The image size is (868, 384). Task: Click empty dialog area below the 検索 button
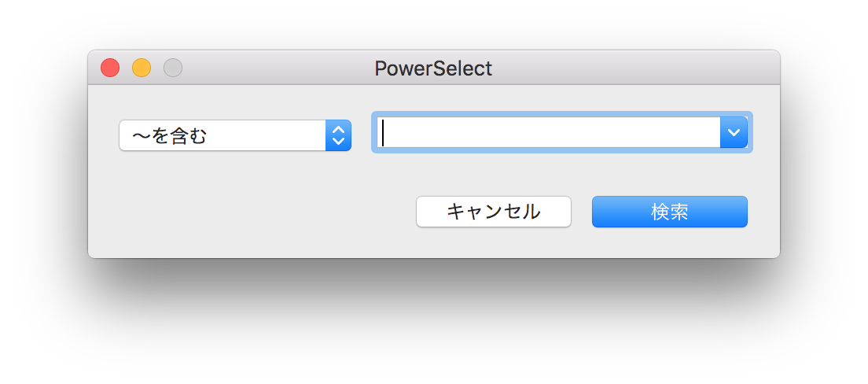pyautogui.click(x=669, y=243)
